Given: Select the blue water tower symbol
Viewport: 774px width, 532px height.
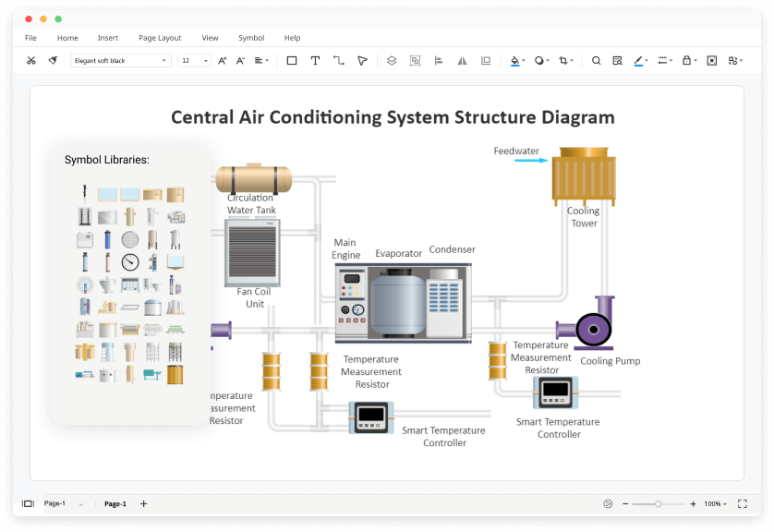Looking at the screenshot, I should 108,353.
